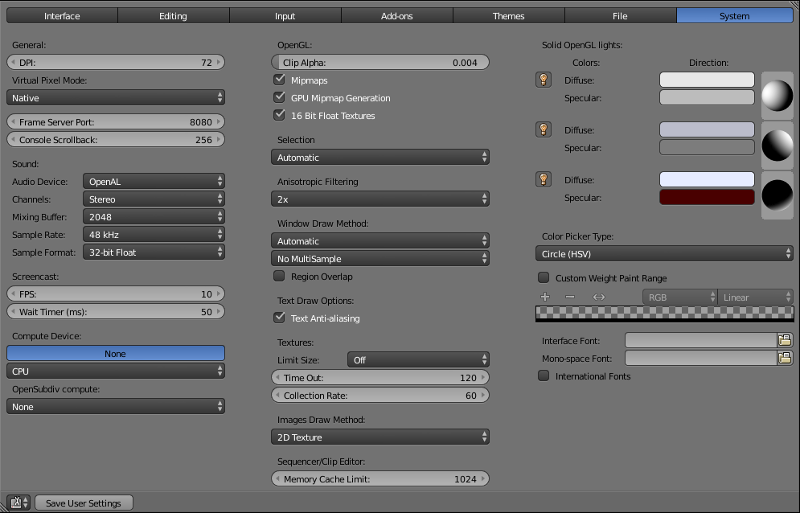Click the dark red Specular color swatch
The height and width of the screenshot is (513, 800).
click(x=707, y=197)
